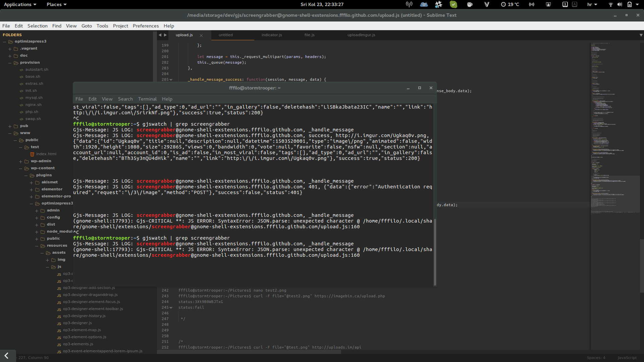Open Sublime's Selection menu
Image resolution: width=644 pixels, height=362 pixels.
38,26
